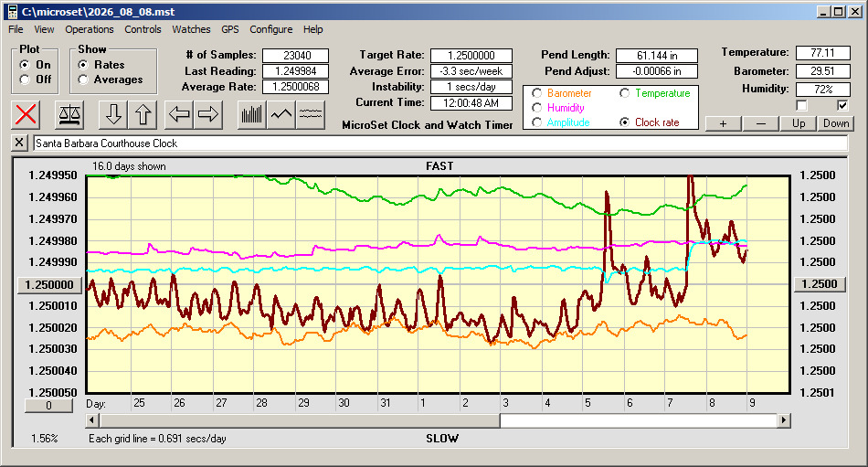The image size is (868, 467).
Task: Click the right 1.2500 axis button
Action: [x=820, y=284]
